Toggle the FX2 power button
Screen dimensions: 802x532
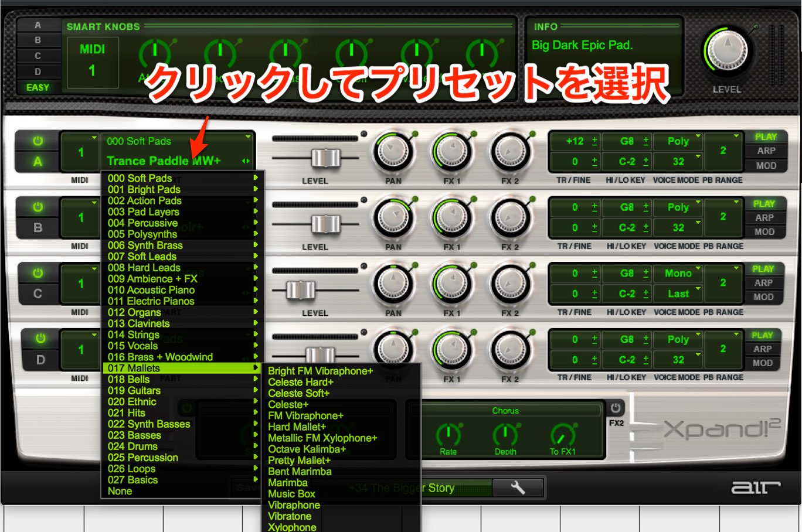pos(616,408)
